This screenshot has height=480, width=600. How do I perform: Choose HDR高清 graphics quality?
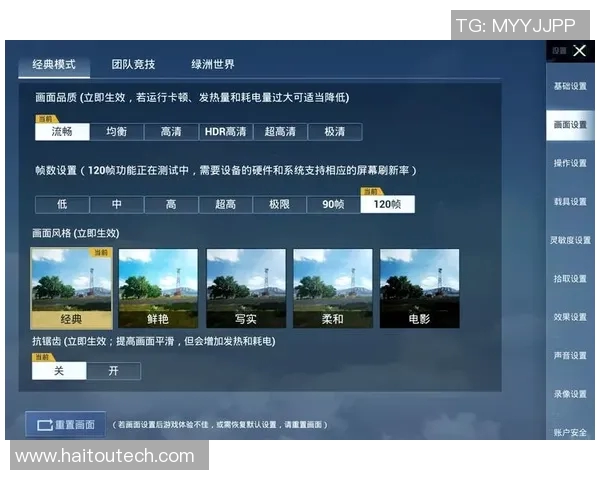225,132
